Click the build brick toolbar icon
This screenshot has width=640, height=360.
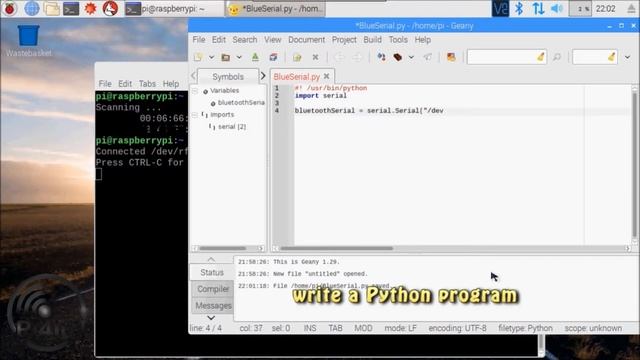398,57
